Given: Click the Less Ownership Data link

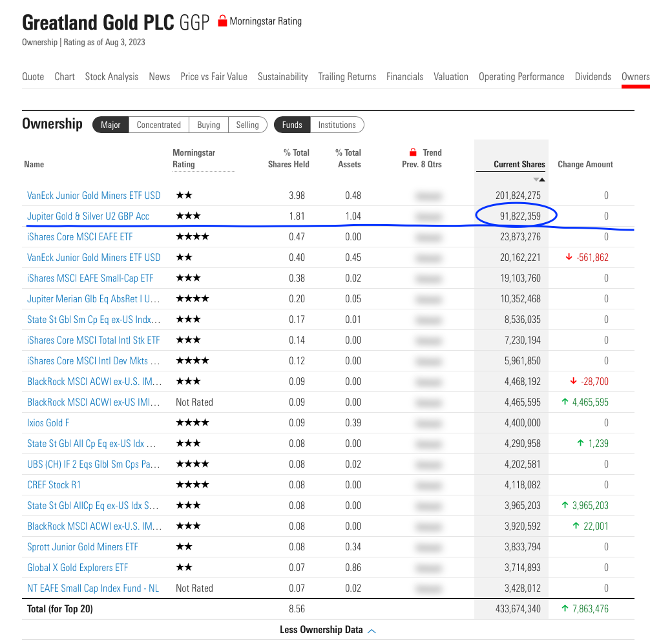Looking at the screenshot, I should pyautogui.click(x=321, y=630).
